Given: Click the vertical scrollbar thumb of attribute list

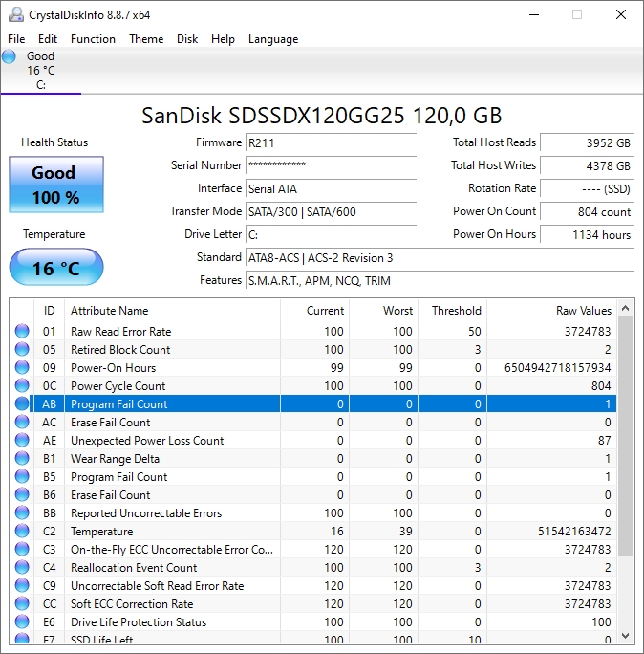Looking at the screenshot, I should click(x=625, y=436).
